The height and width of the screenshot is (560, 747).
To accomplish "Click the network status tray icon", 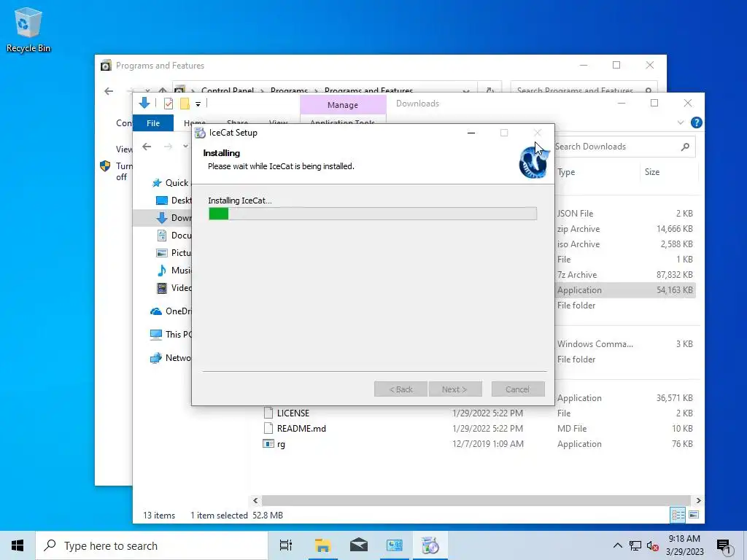I will coord(635,545).
